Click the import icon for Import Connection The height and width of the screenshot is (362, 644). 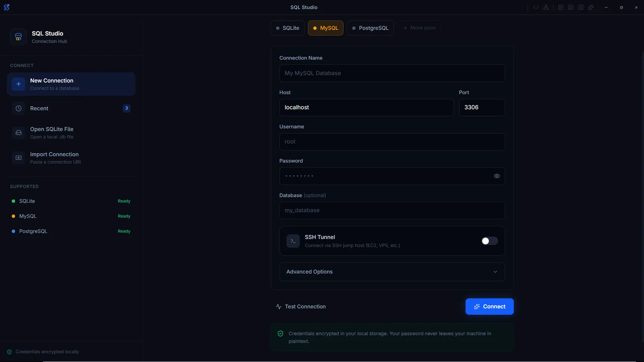point(19,158)
